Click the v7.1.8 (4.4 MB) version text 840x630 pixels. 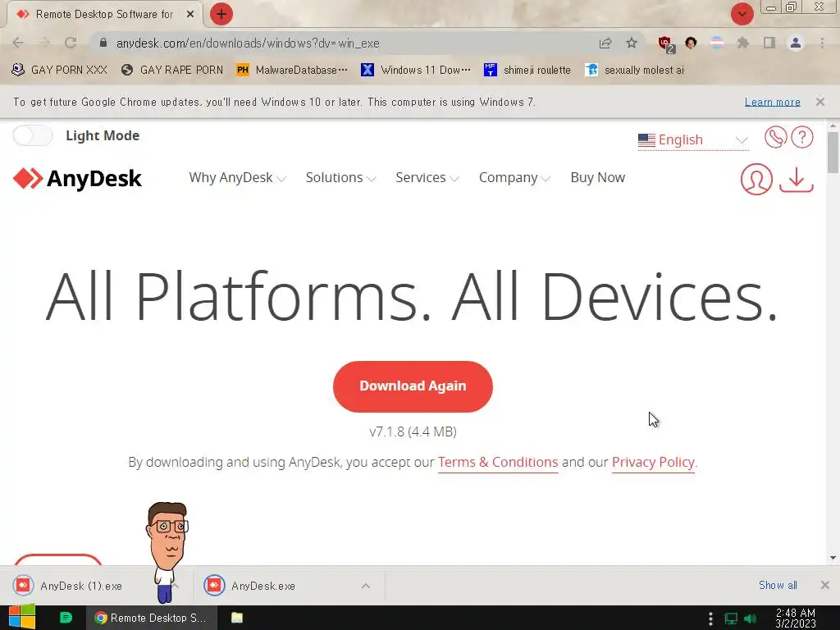pyautogui.click(x=413, y=431)
